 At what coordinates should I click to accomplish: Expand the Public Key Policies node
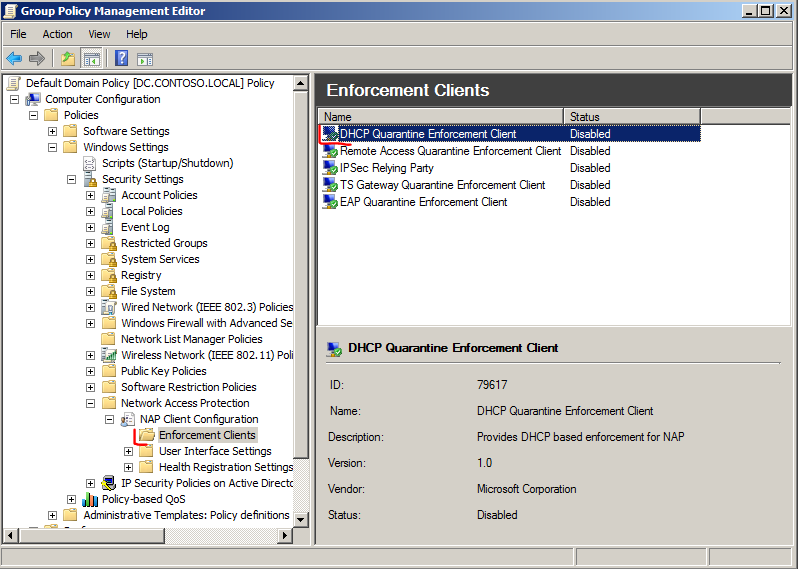90,372
